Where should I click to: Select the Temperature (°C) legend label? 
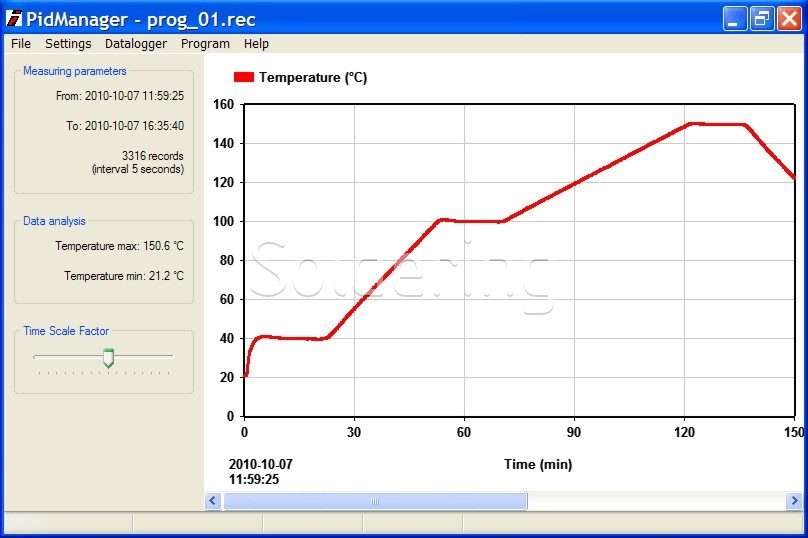[x=313, y=77]
